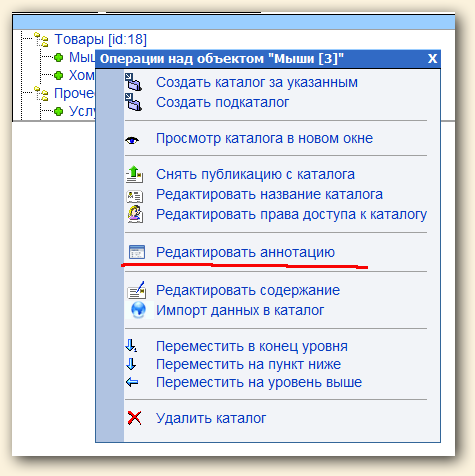Click the globe icon for data import
Image resolution: width=475 pixels, height=476 pixels.
(138, 310)
